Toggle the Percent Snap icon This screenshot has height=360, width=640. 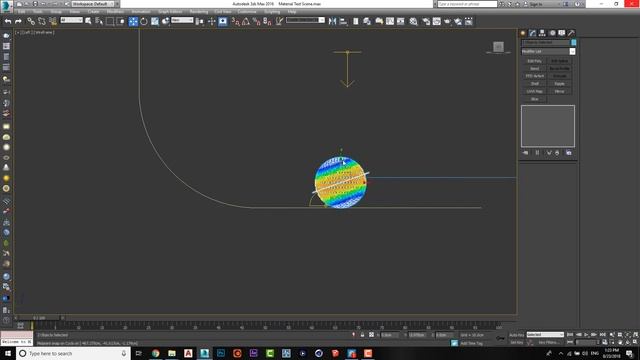256,21
